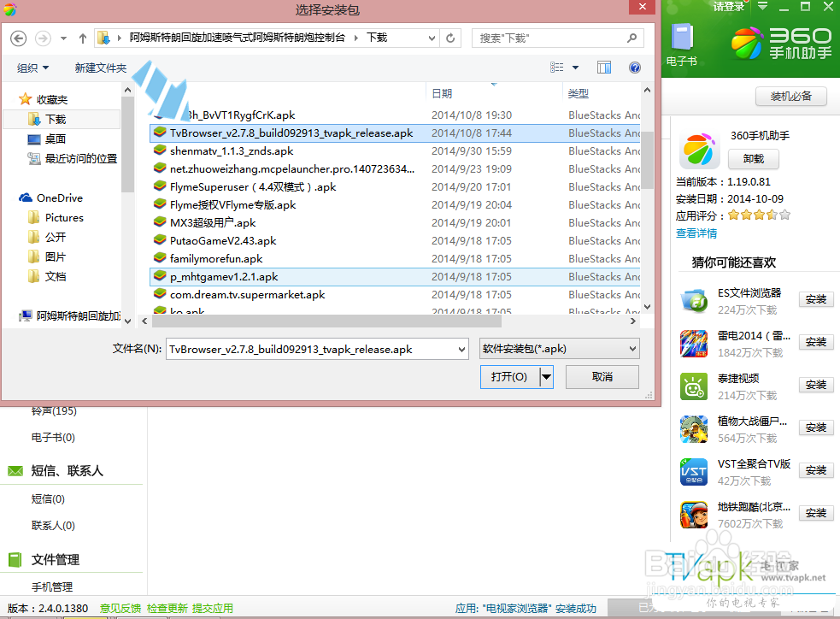Sort files by 日期 column header
The height and width of the screenshot is (619, 840).
[442, 93]
